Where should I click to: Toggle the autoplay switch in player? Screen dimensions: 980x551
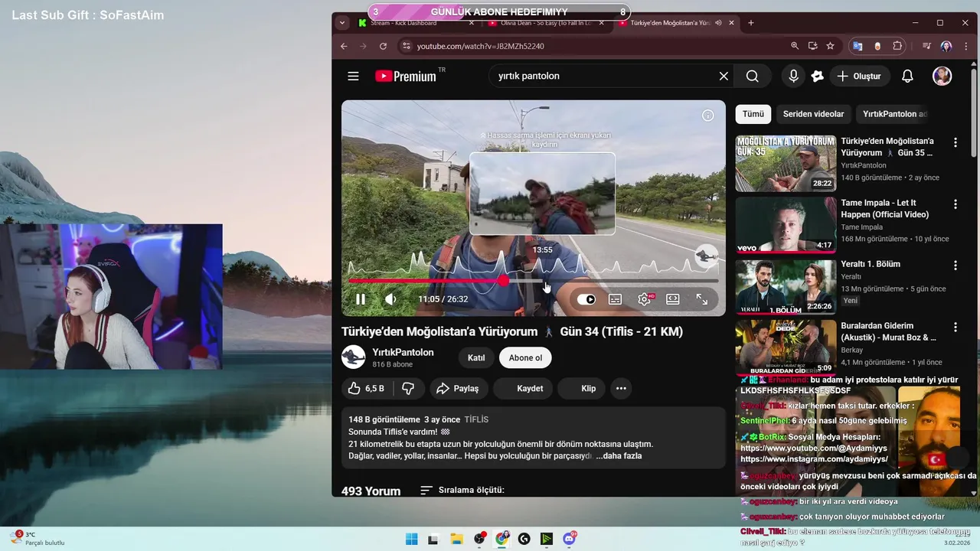586,299
